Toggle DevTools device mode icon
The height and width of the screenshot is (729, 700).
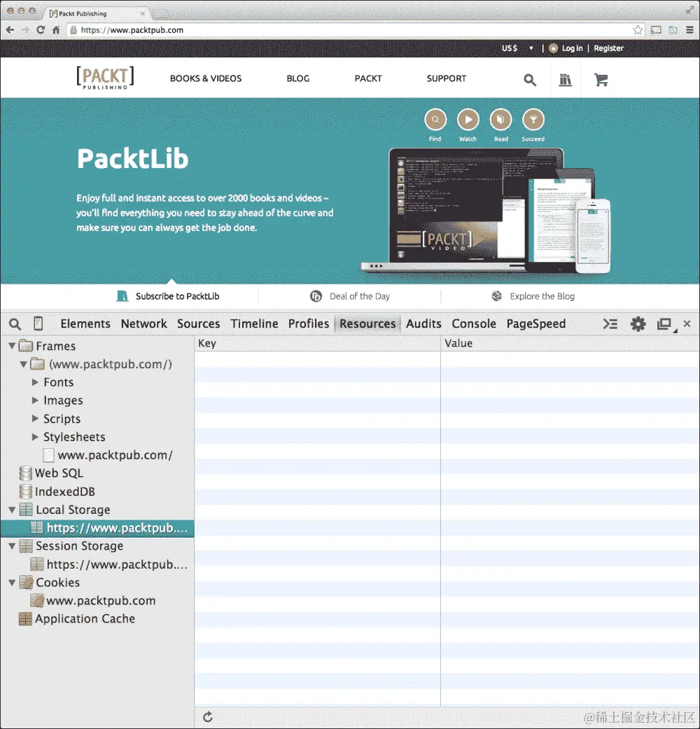[x=38, y=324]
